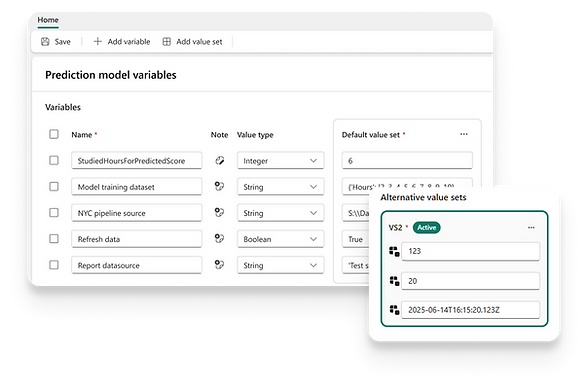Image resolution: width=588 pixels, height=387 pixels.
Task: Check the Model training dataset row checkbox
Action: (54, 186)
